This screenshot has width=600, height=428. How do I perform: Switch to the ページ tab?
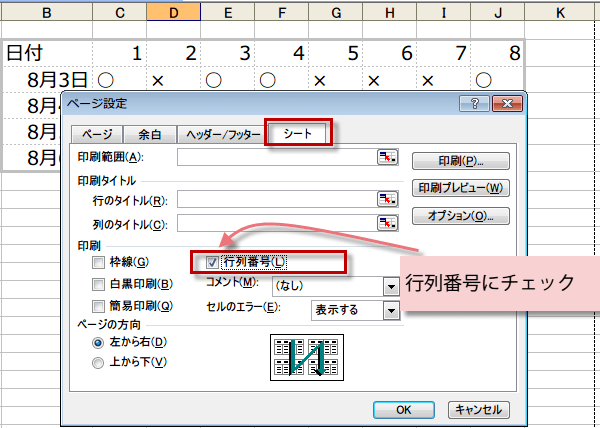click(97, 135)
